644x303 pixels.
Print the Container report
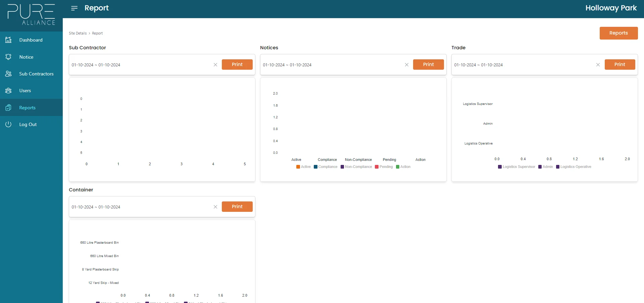click(x=237, y=206)
